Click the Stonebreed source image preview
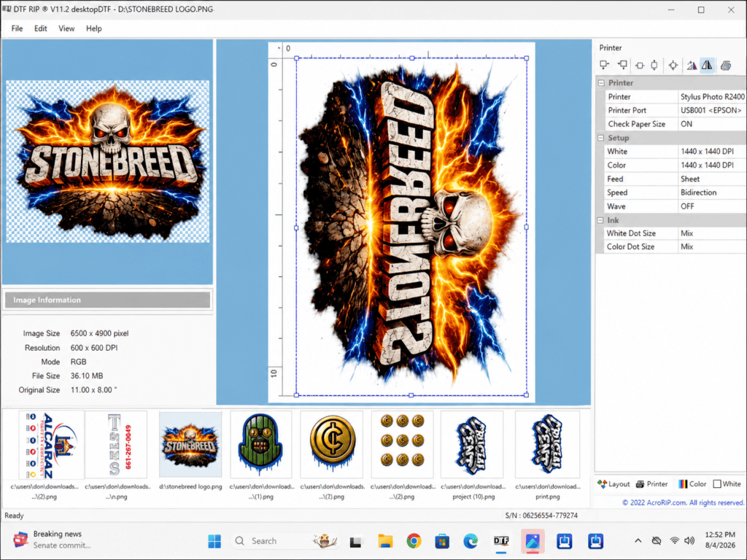Screen dimensions: 747x560 (108, 162)
